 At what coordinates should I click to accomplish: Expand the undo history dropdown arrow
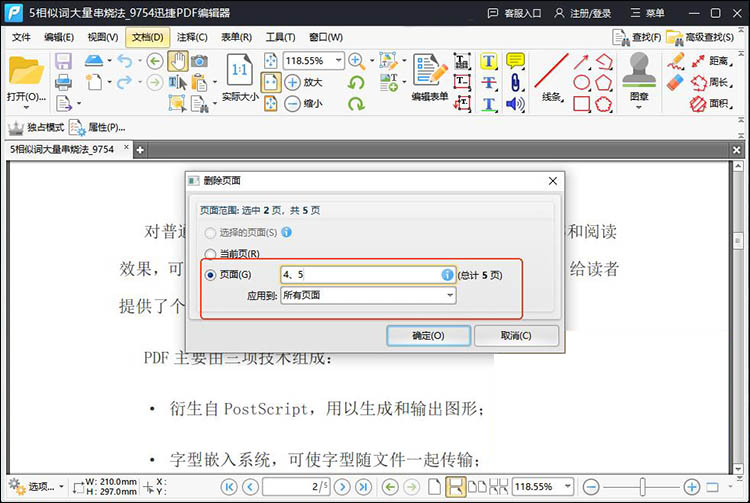click(x=140, y=61)
